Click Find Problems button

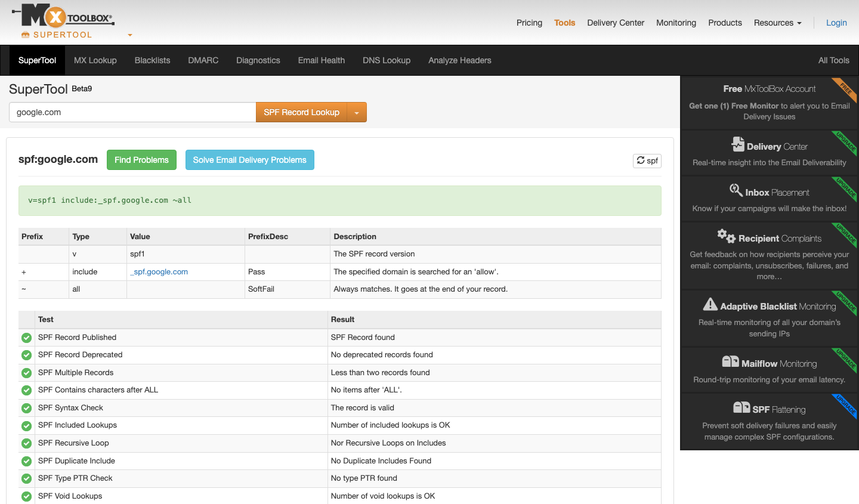click(x=141, y=160)
